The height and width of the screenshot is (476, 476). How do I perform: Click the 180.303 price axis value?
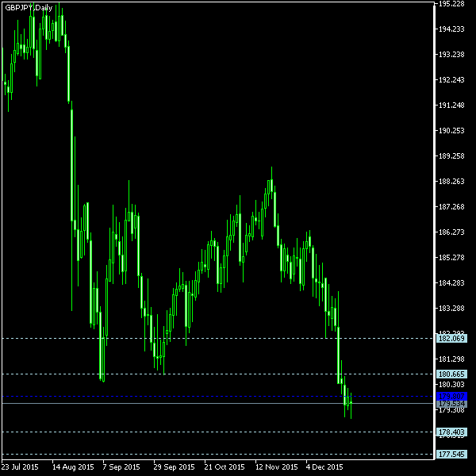(x=451, y=385)
